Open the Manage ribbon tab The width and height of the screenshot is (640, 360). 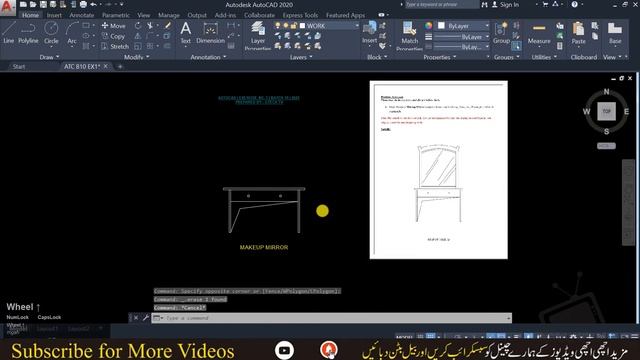point(169,15)
